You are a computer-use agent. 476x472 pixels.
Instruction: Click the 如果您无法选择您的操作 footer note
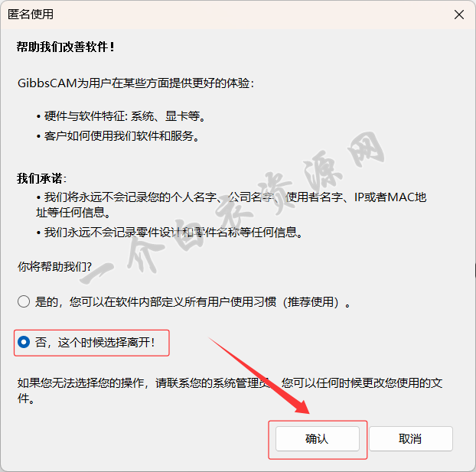pyautogui.click(x=144, y=383)
